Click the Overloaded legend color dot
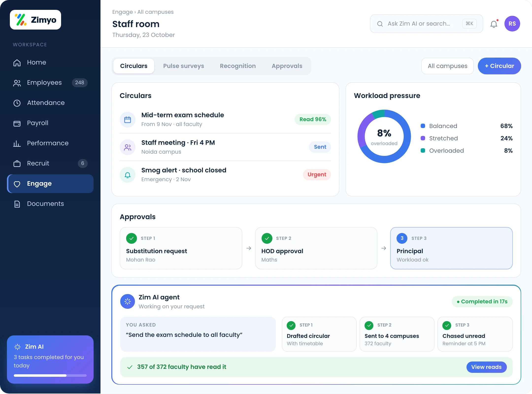Viewport: 532px width, 394px height. pyautogui.click(x=423, y=150)
